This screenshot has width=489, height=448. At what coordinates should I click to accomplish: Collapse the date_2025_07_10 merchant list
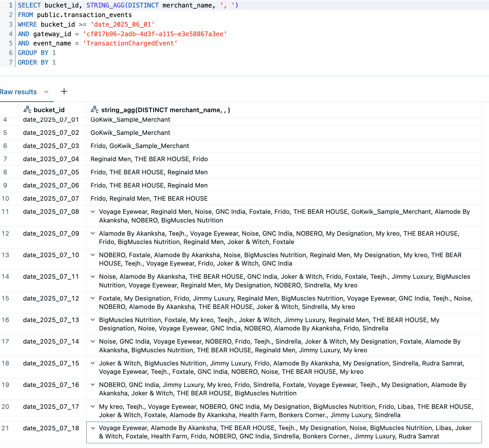93,255
